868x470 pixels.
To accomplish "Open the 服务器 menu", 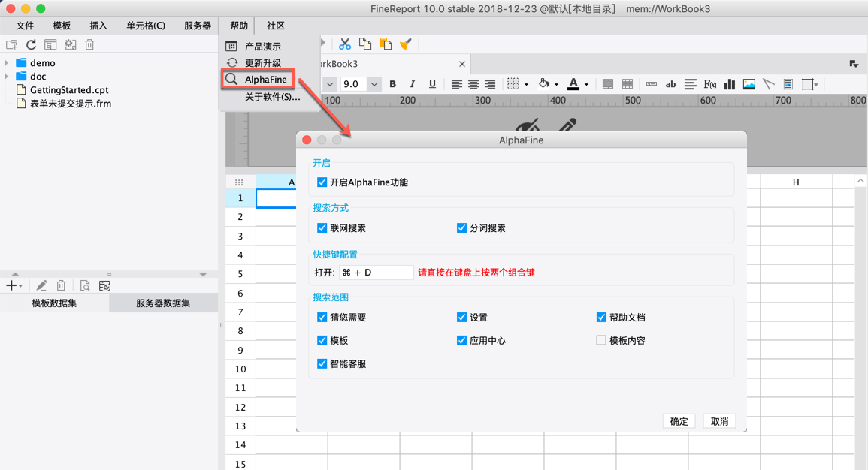I will (198, 26).
